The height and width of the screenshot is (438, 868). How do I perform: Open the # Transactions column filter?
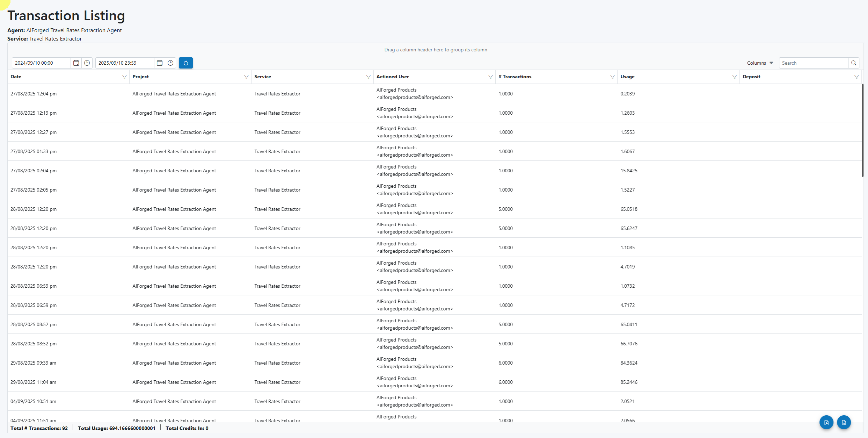(x=612, y=77)
